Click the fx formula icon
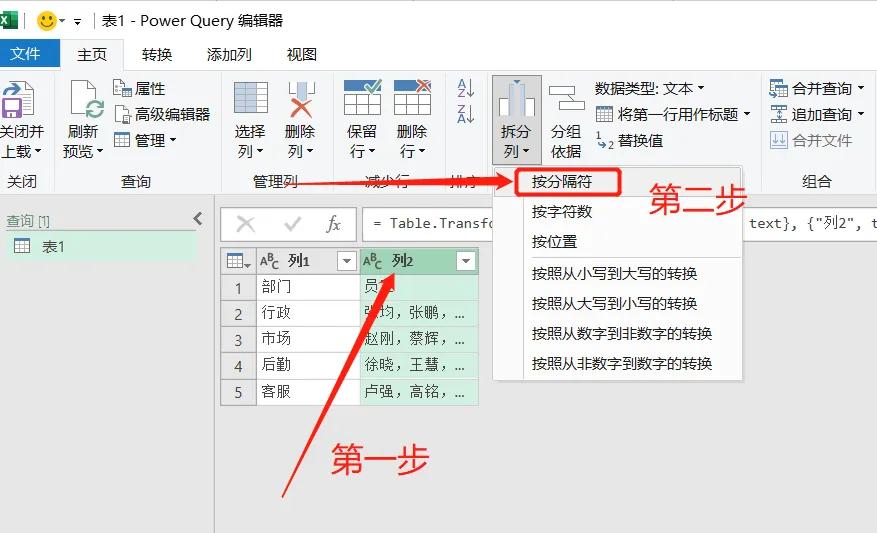 coord(333,224)
